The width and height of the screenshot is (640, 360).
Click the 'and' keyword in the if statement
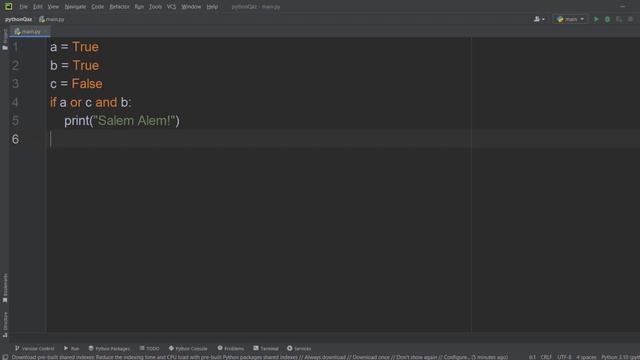coord(106,102)
